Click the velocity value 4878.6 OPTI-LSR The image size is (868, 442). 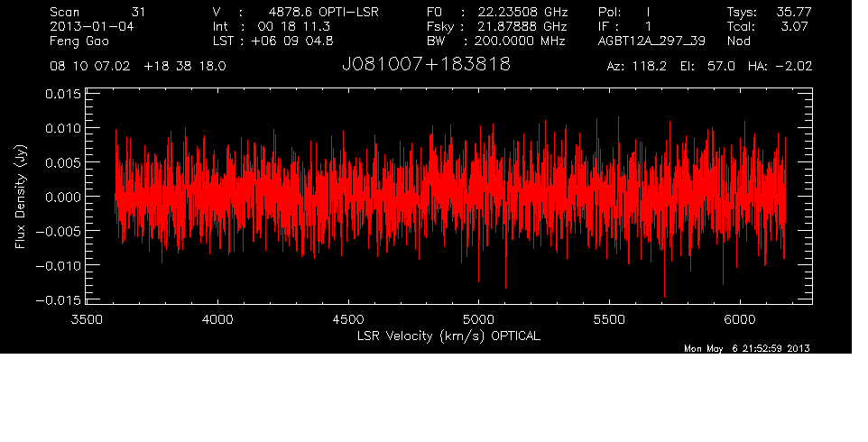(x=323, y=12)
